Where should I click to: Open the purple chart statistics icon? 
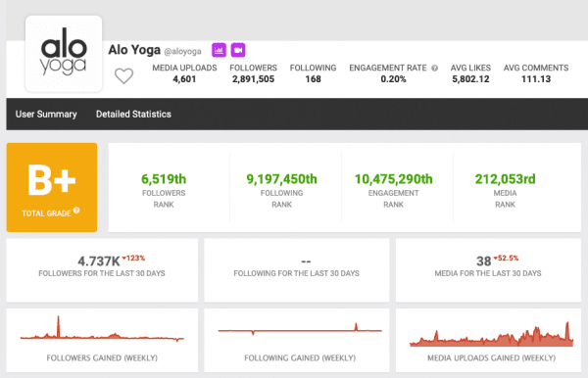(219, 50)
